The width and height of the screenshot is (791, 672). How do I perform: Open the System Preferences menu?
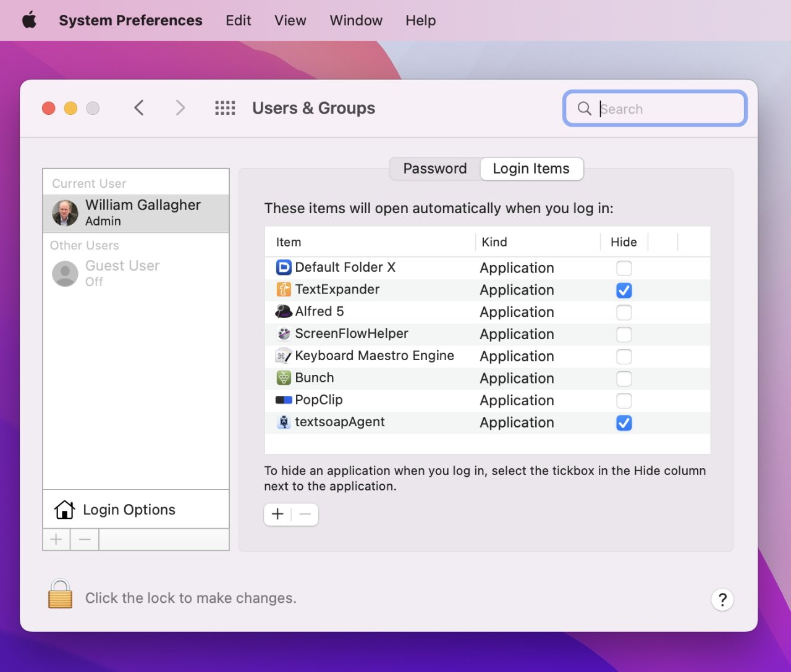[130, 20]
